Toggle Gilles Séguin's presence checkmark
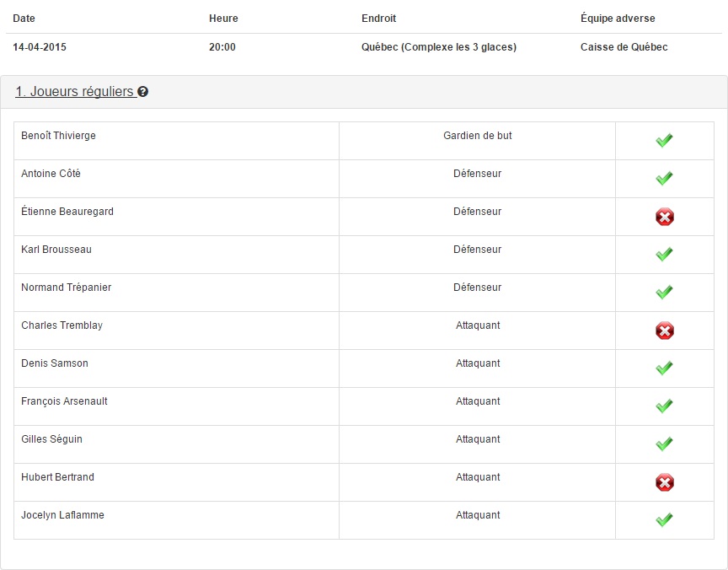This screenshot has width=728, height=570. (x=665, y=444)
